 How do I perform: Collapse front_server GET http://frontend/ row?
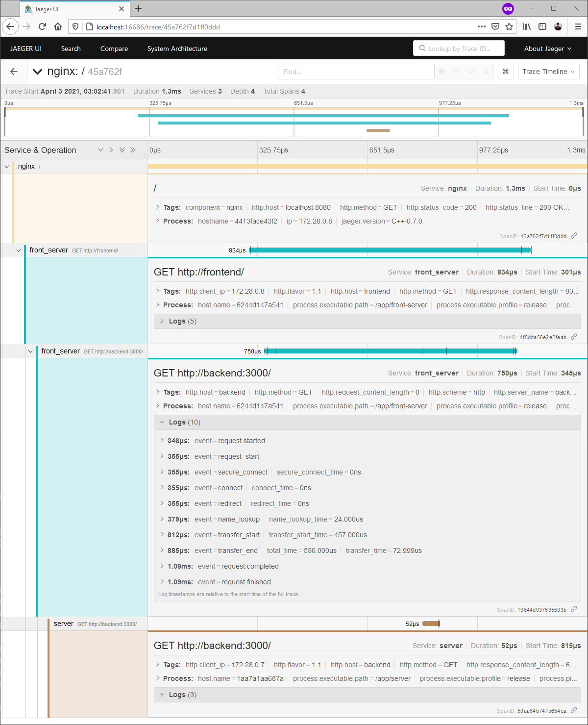point(19,250)
